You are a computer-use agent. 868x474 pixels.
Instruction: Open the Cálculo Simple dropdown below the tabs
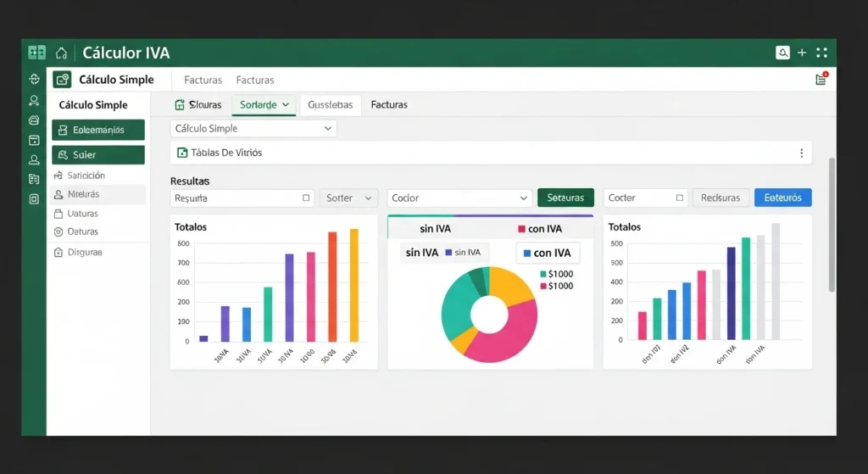pyautogui.click(x=253, y=129)
